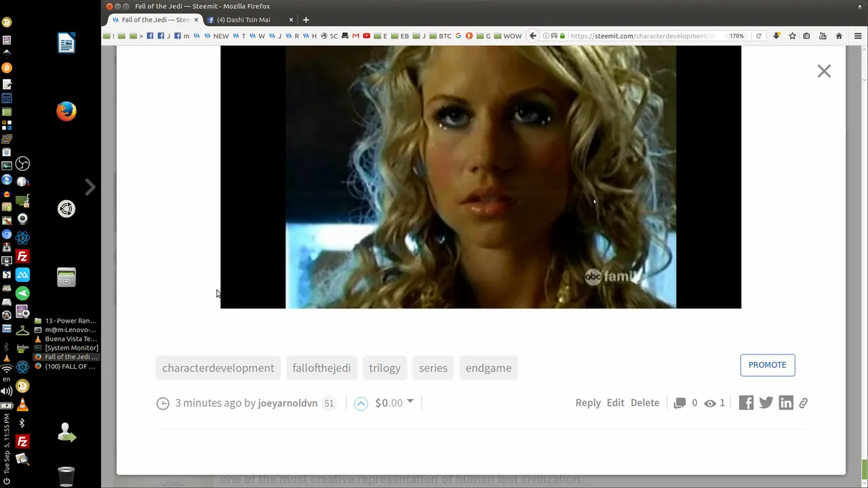Click the clock icon beside '3 minutes ago'
868x488 pixels.
163,403
